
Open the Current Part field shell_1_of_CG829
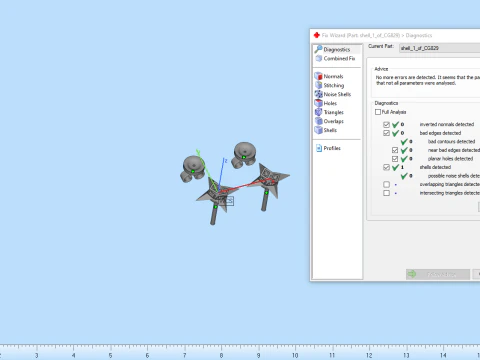440,48
